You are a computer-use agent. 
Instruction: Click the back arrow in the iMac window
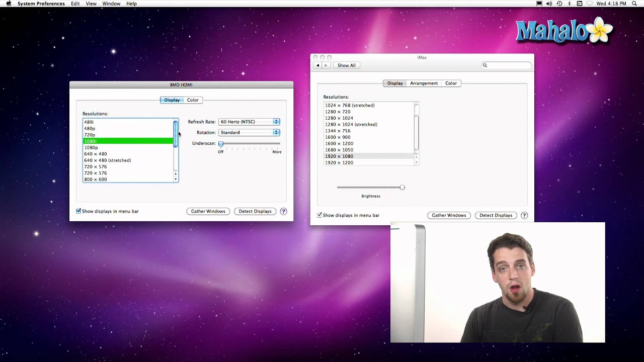(x=317, y=65)
